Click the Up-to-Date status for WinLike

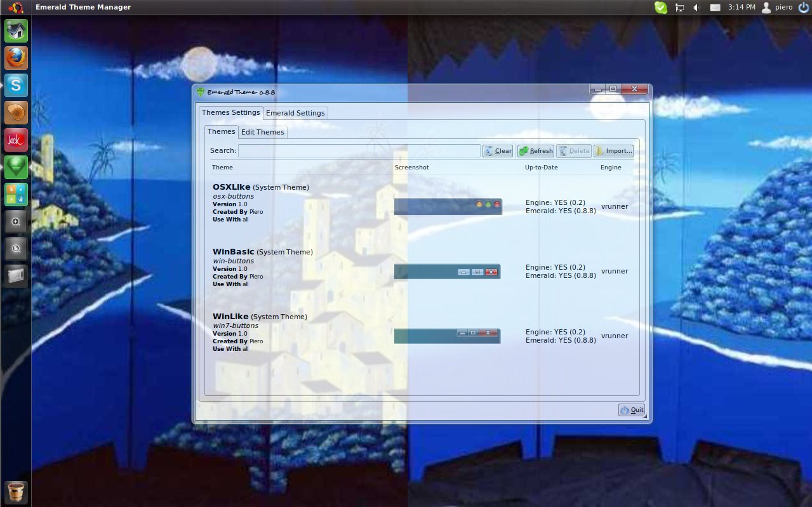[561, 336]
